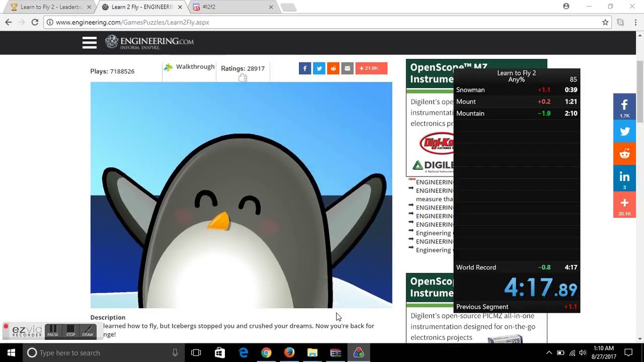
Task: Open Firefox from the taskbar
Action: (289, 353)
